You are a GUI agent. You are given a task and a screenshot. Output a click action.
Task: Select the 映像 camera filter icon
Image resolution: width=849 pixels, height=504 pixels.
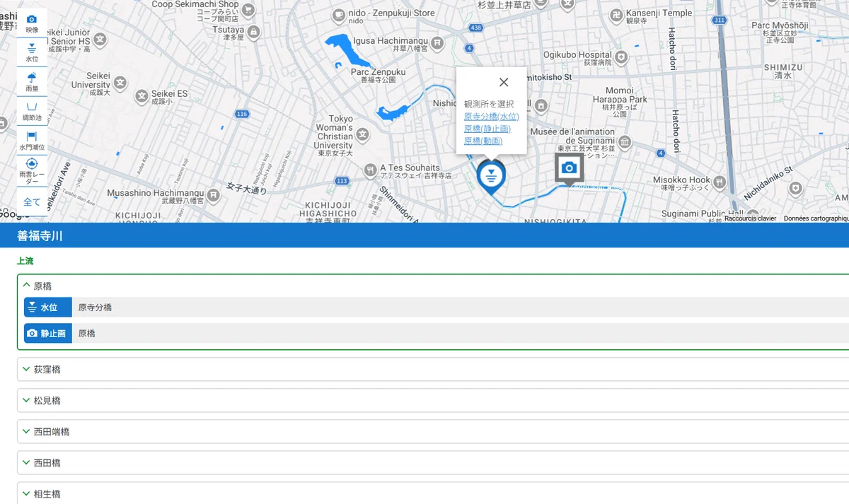(x=32, y=23)
